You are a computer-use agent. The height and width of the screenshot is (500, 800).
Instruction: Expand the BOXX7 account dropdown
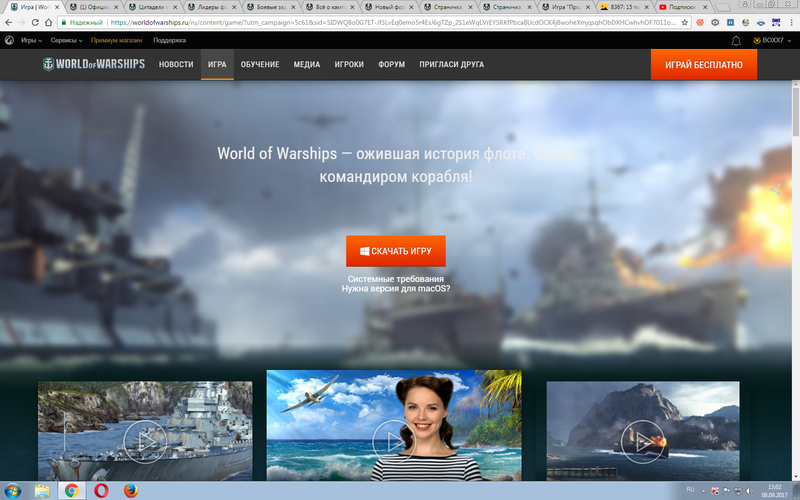772,40
